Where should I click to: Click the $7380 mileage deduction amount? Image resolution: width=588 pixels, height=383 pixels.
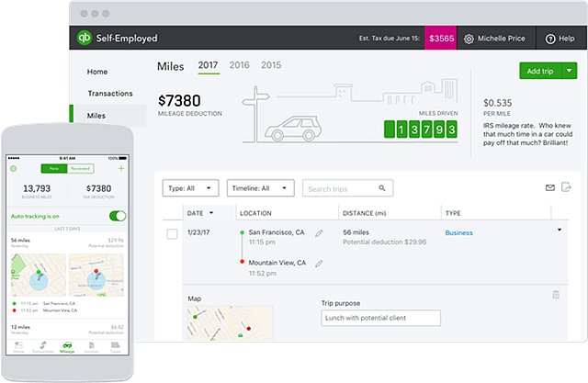pos(180,100)
